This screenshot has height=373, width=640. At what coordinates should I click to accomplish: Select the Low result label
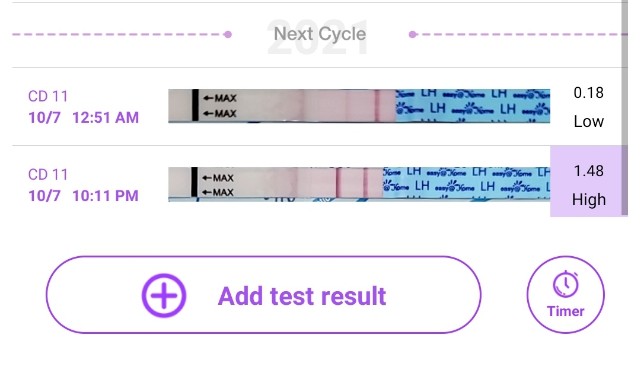[x=588, y=121]
